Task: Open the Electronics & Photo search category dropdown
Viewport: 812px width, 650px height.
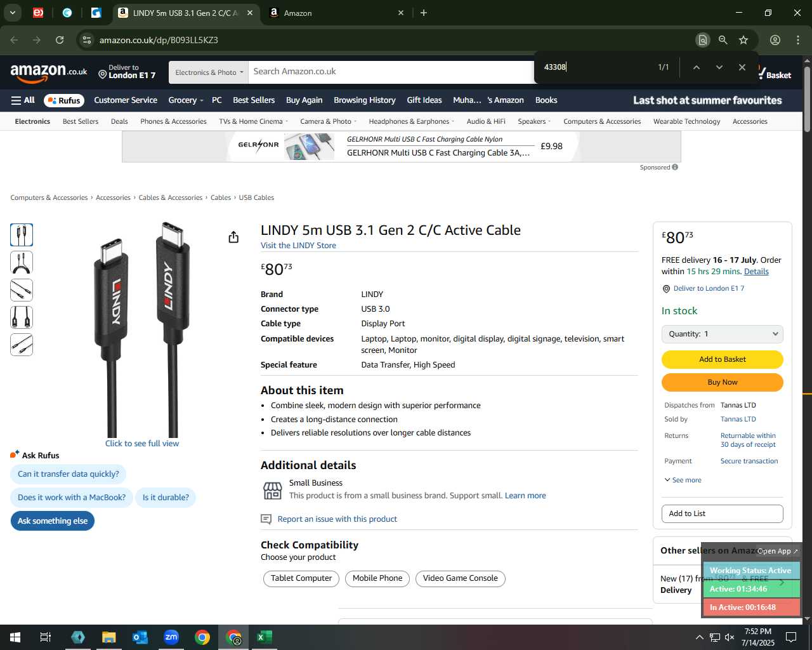Action: point(209,72)
